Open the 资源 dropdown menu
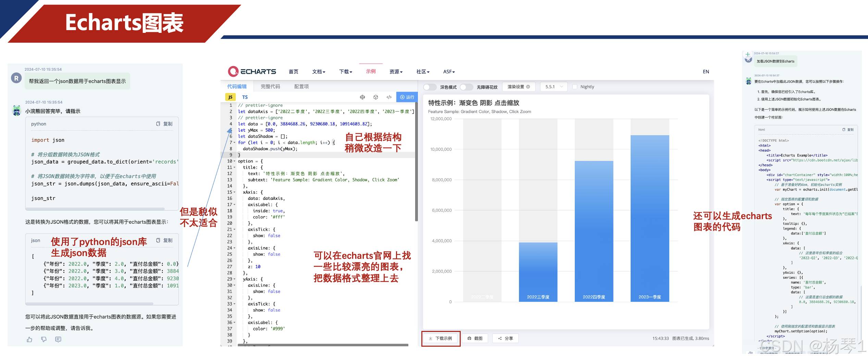The width and height of the screenshot is (868, 360). tap(396, 72)
